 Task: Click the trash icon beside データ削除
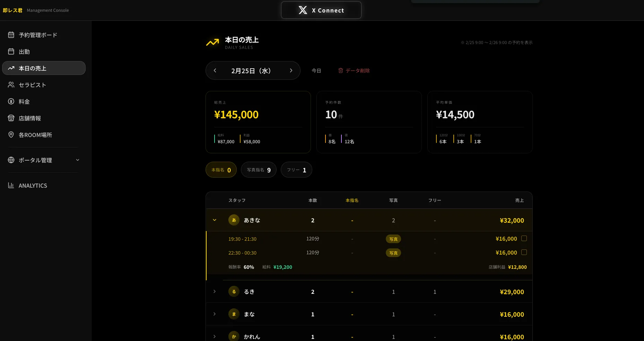pos(341,70)
